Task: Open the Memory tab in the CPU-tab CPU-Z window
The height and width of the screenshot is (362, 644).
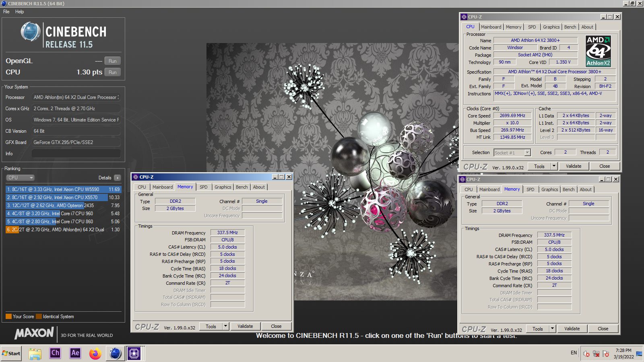Action: coord(514,27)
